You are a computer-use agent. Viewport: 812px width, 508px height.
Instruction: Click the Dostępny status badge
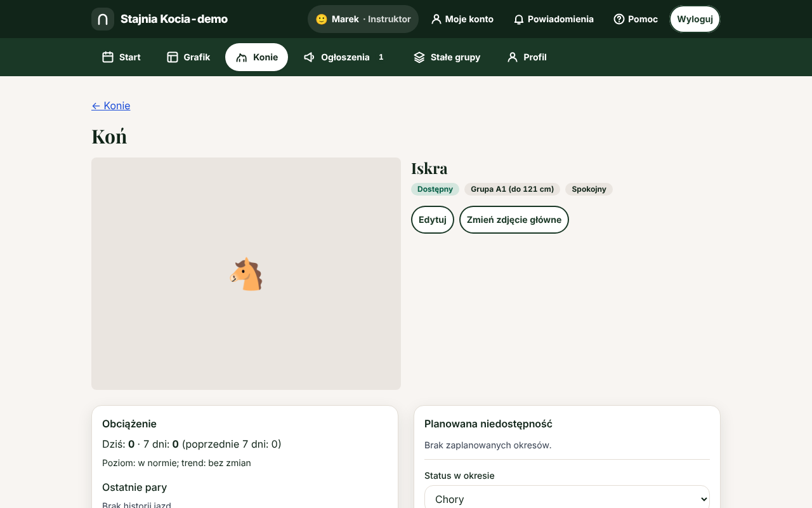point(435,189)
